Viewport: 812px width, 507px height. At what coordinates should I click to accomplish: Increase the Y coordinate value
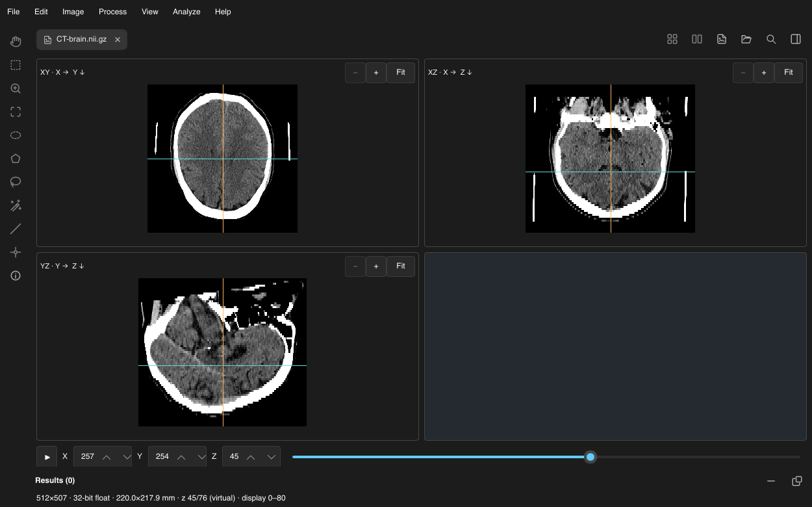tap(181, 457)
